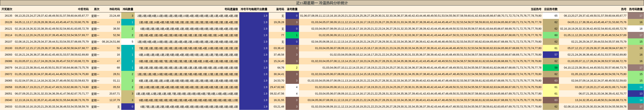This screenshot has height=110, width=644.
Task: Click cold numbers cell '52,56'
Action: [x=116, y=35]
